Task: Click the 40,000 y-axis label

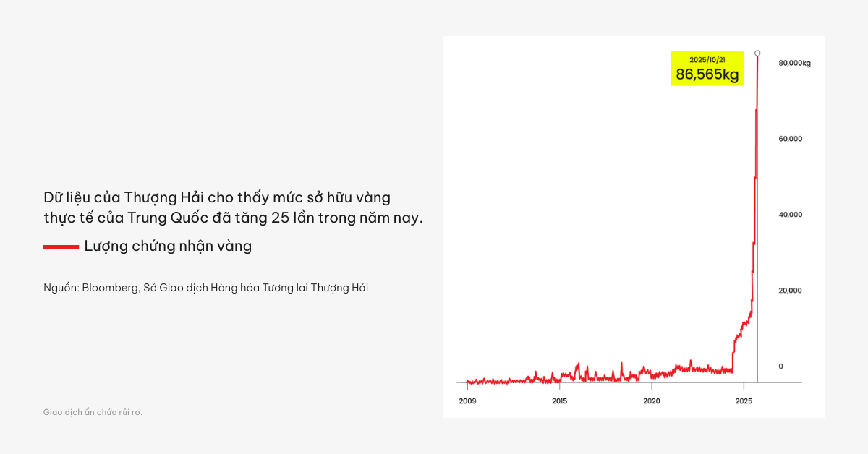Action: point(790,215)
